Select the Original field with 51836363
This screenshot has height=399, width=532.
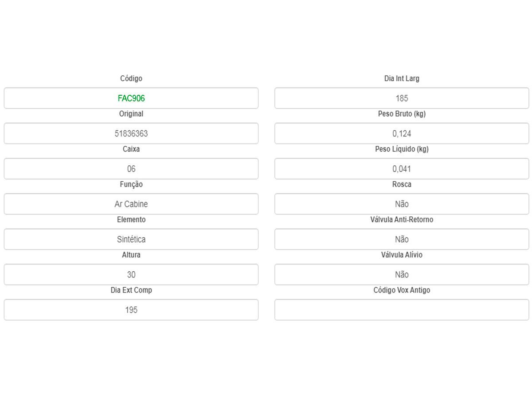click(131, 133)
